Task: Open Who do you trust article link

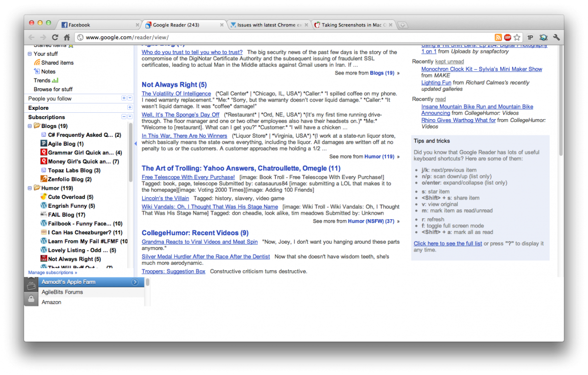Action: (x=192, y=52)
